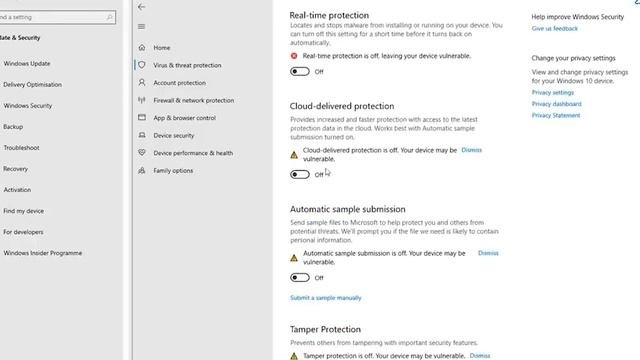Click the App & browser control window icon
The width and height of the screenshot is (640, 360).
(x=142, y=118)
